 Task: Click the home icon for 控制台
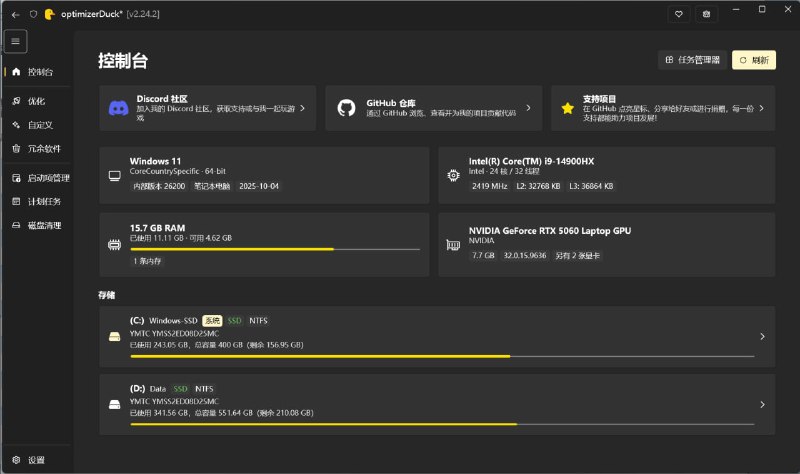(16, 72)
